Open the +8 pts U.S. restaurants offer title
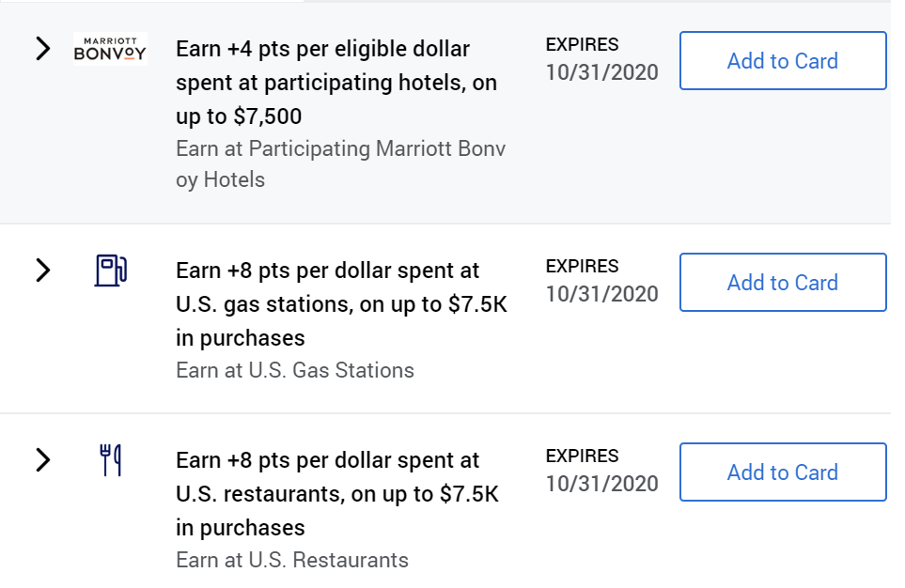Viewport: 905px width, 588px height. pyautogui.click(x=337, y=494)
